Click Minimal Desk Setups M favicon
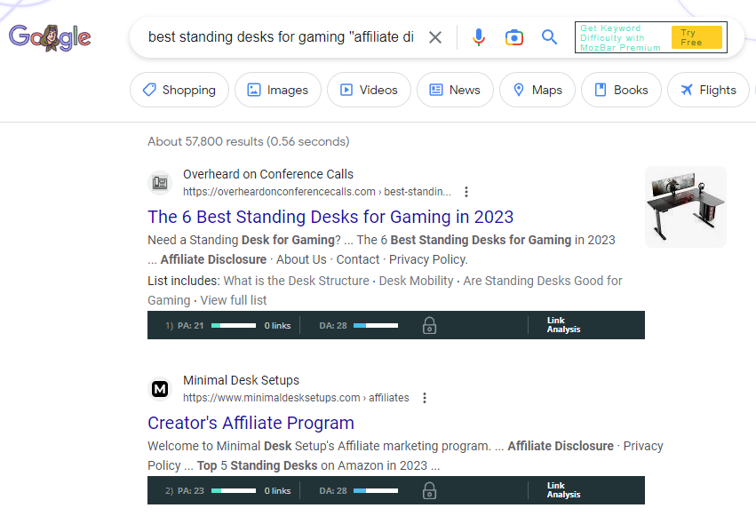Image resolution: width=756 pixels, height=532 pixels. click(x=160, y=388)
